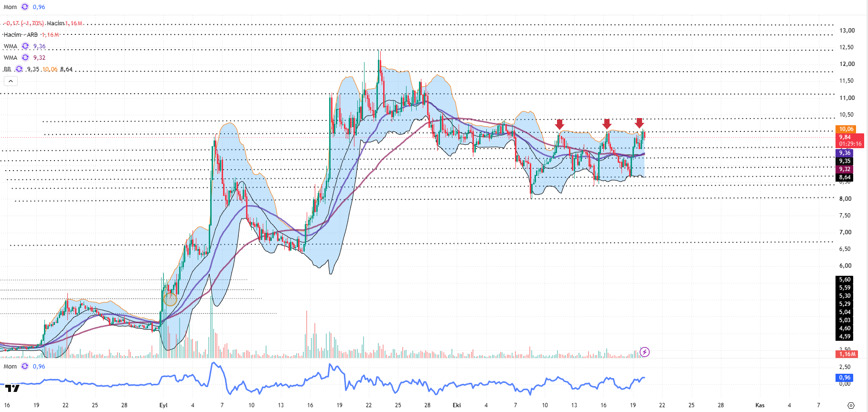868x412 pixels.
Task: Click the 12,00 tick on the price scale
Action: [x=847, y=64]
